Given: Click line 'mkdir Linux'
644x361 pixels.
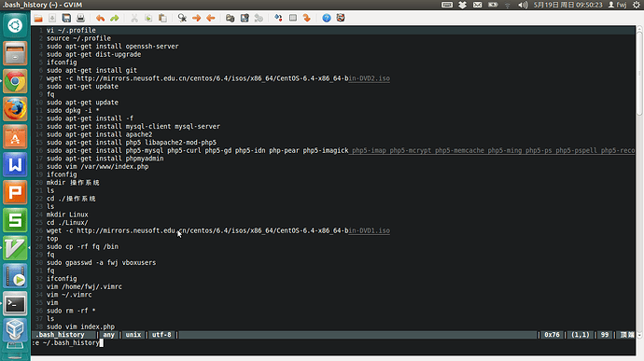Looking at the screenshot, I should click(67, 215).
